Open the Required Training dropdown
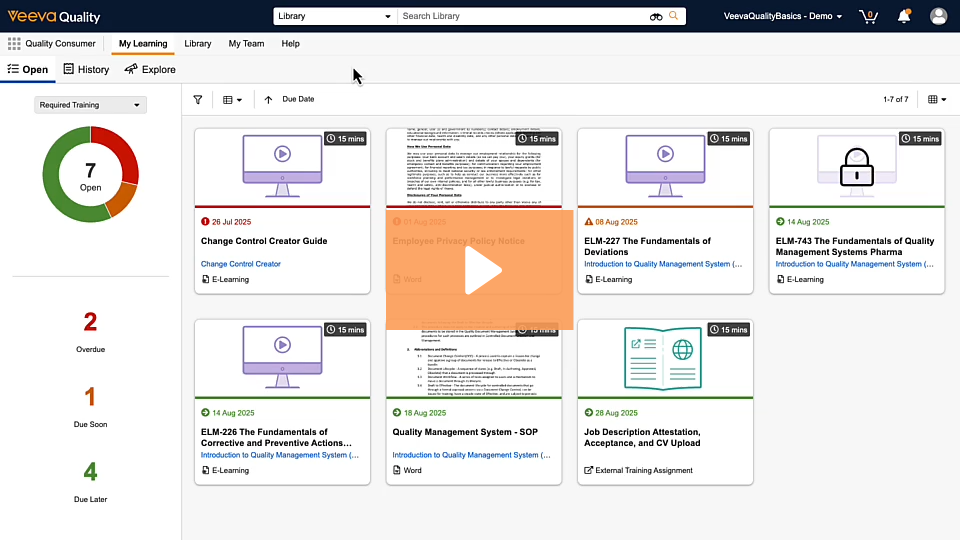The image size is (960, 540). [90, 105]
